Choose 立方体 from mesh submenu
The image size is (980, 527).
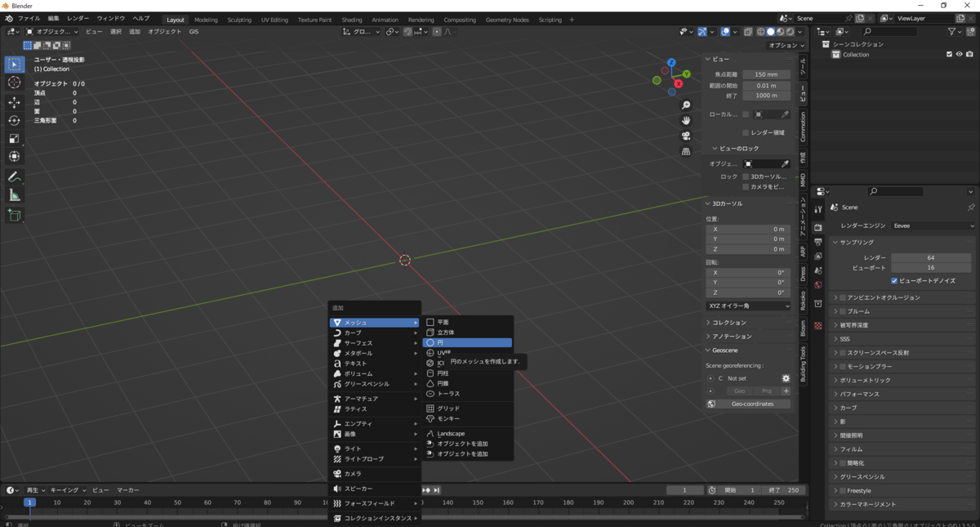(468, 333)
